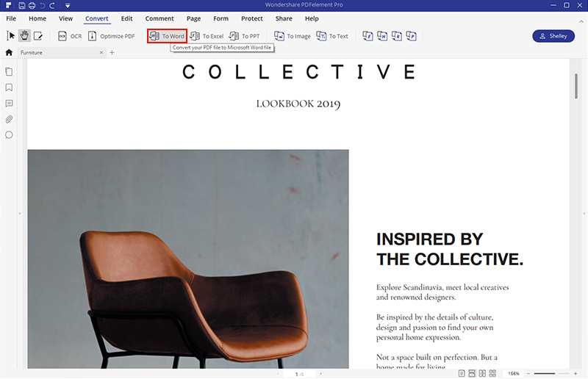
Task: Open the page Thumbnails panel
Action: click(9, 72)
